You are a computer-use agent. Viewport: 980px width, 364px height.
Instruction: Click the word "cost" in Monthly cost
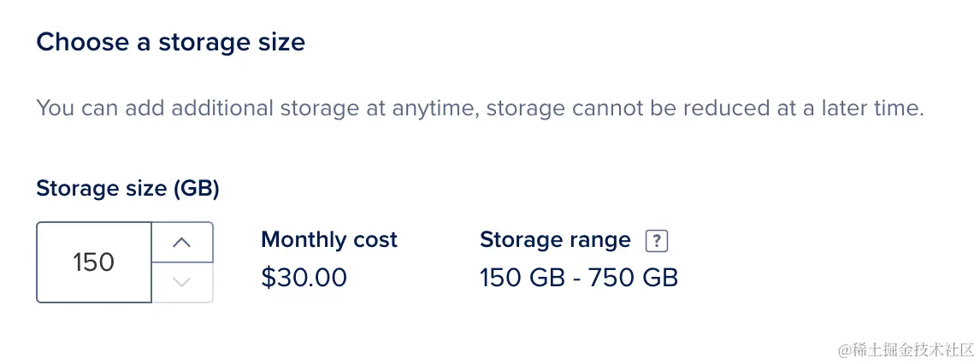pos(375,240)
